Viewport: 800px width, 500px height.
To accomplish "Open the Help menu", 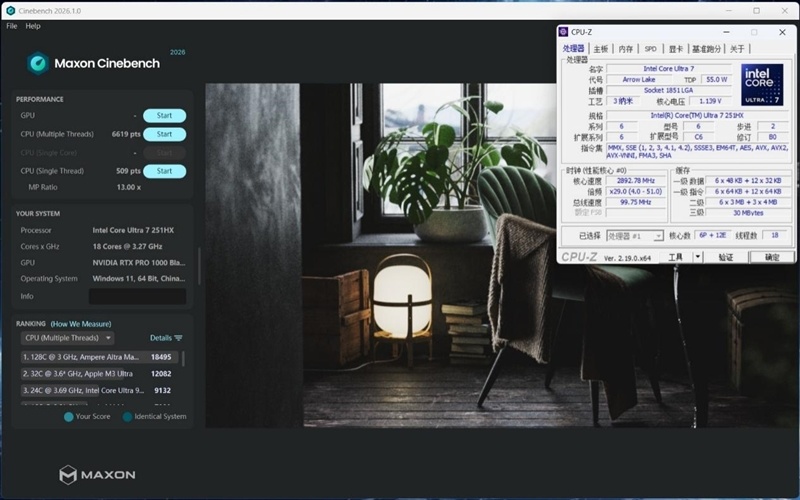I will 33,26.
